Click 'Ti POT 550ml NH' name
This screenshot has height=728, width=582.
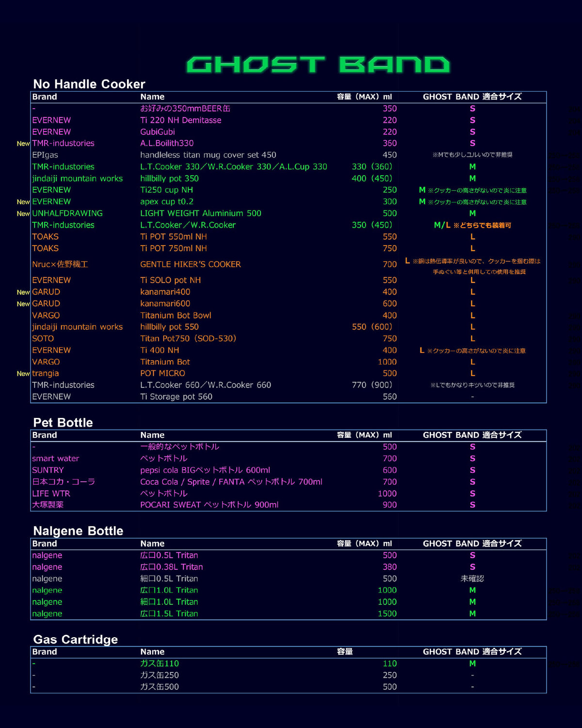(x=174, y=237)
